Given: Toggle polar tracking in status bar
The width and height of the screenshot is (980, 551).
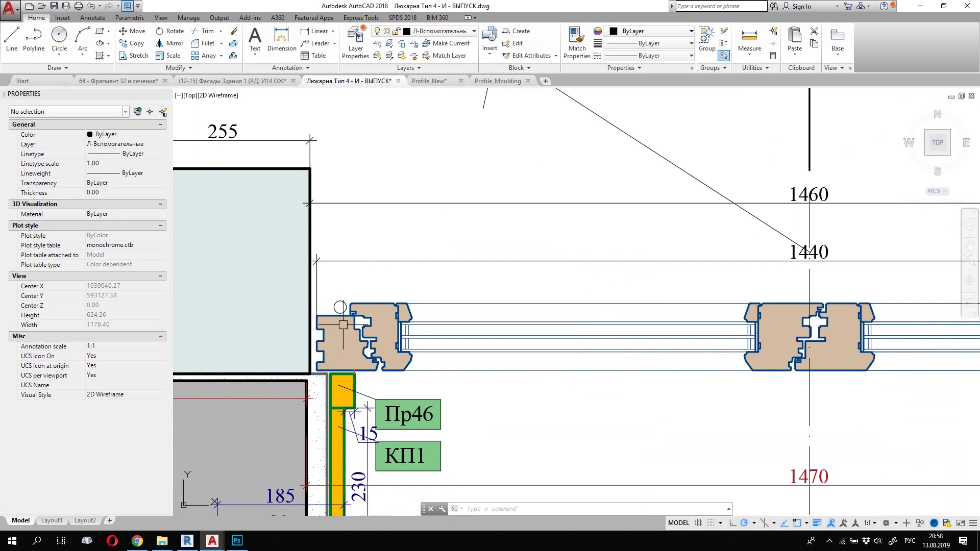Looking at the screenshot, I should [744, 523].
